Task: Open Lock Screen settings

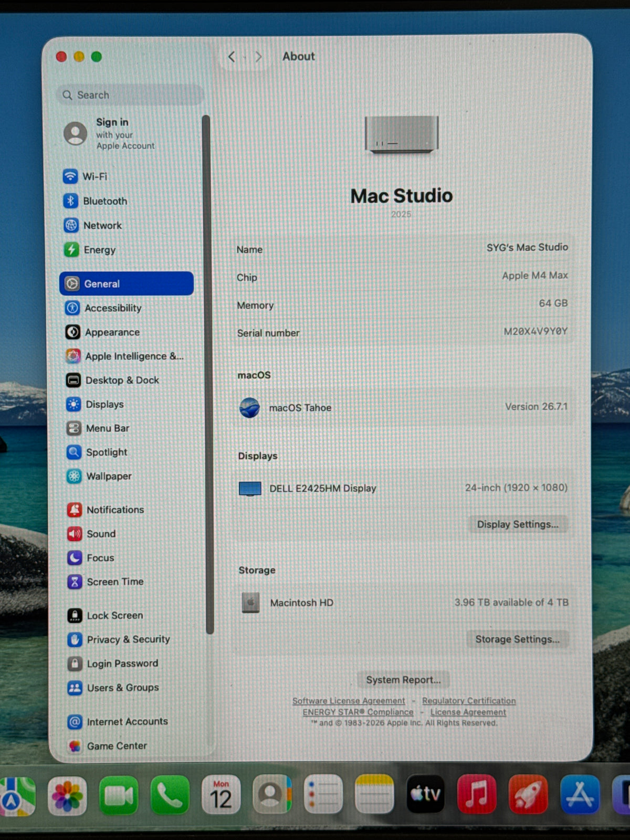Action: pyautogui.click(x=106, y=615)
